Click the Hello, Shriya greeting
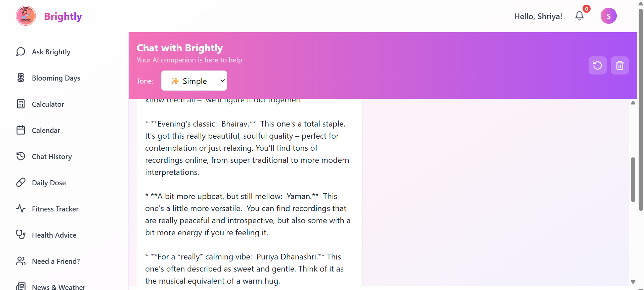Viewport: 644px width, 290px height. [x=538, y=16]
